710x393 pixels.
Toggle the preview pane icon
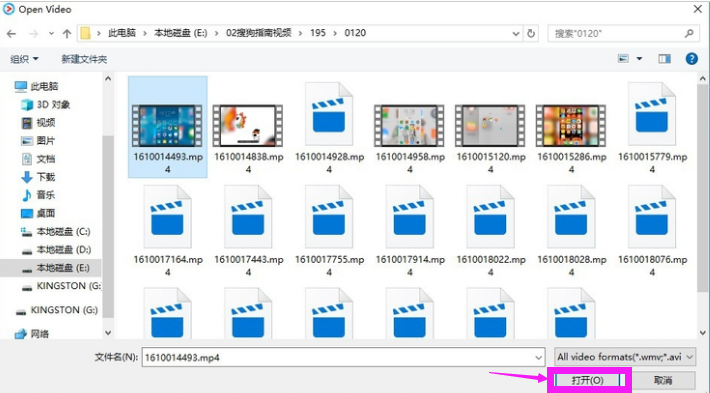click(664, 59)
